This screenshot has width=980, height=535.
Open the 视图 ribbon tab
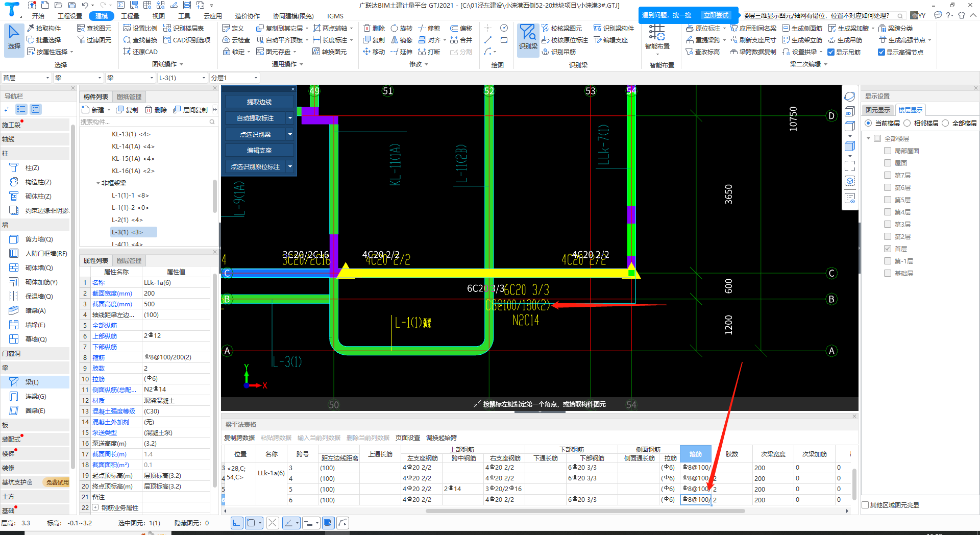point(159,16)
